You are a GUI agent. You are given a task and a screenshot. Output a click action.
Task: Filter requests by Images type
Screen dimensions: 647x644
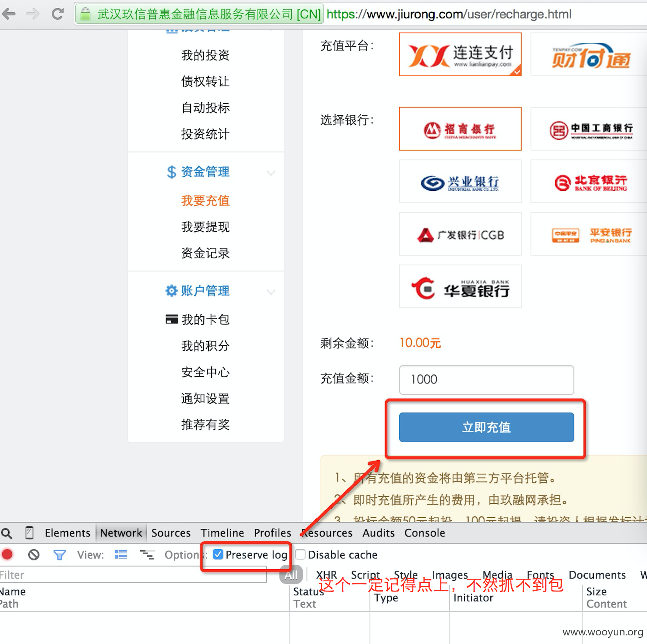pyautogui.click(x=450, y=575)
